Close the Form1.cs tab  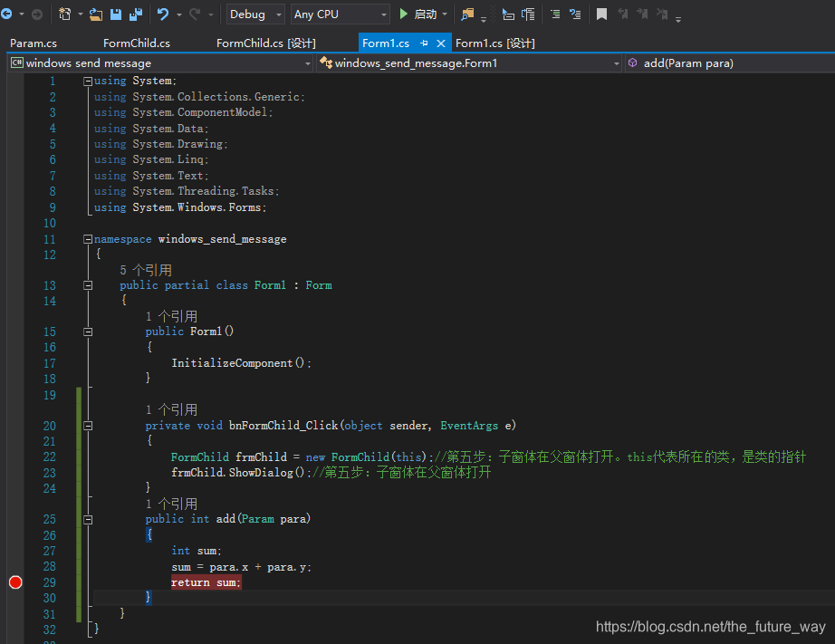[441, 43]
